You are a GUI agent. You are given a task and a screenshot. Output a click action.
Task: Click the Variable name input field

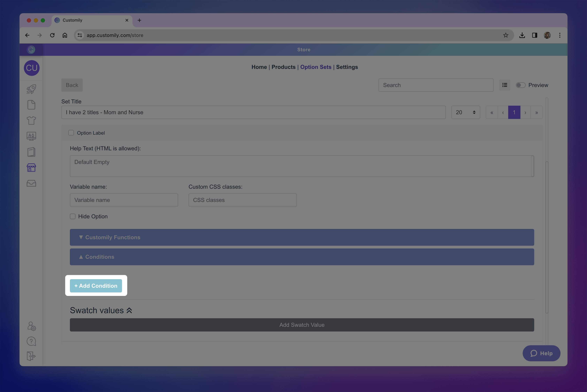point(124,200)
